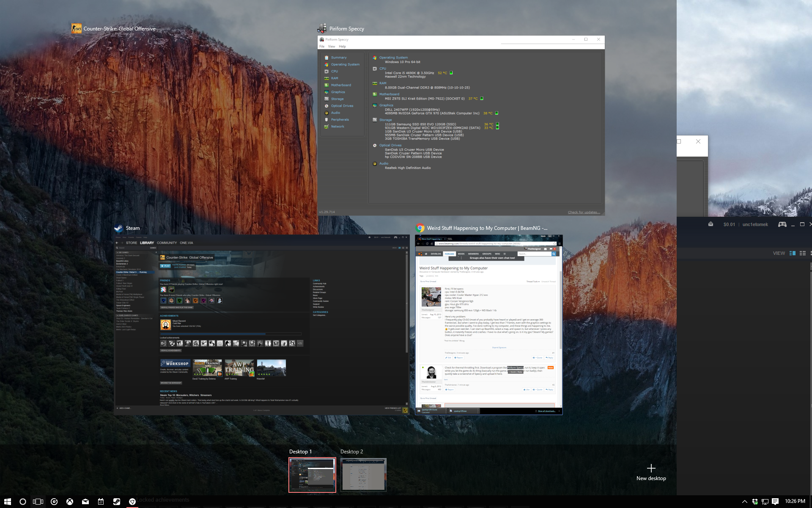Screen dimensions: 812x508
Task: Open the Summary section in Speccy sidebar
Action: click(x=338, y=58)
